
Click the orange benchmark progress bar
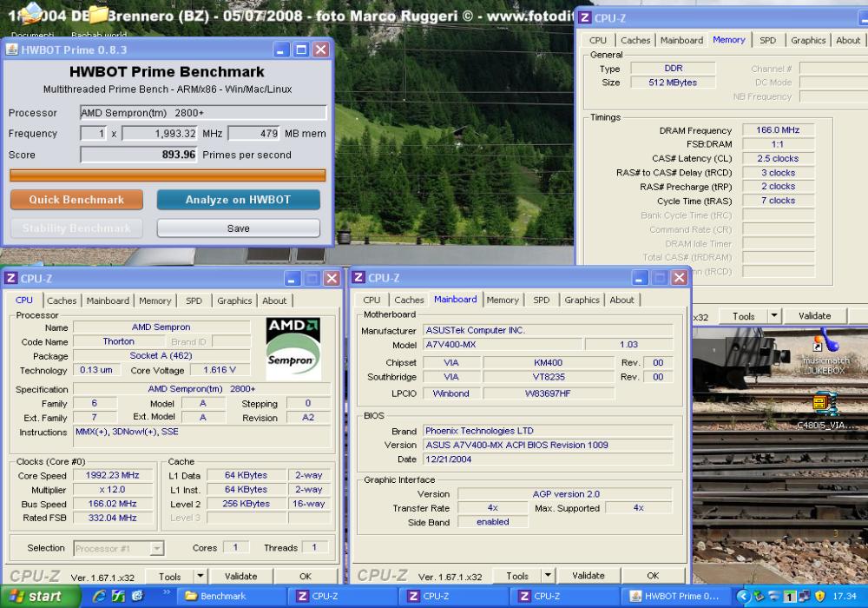point(168,175)
